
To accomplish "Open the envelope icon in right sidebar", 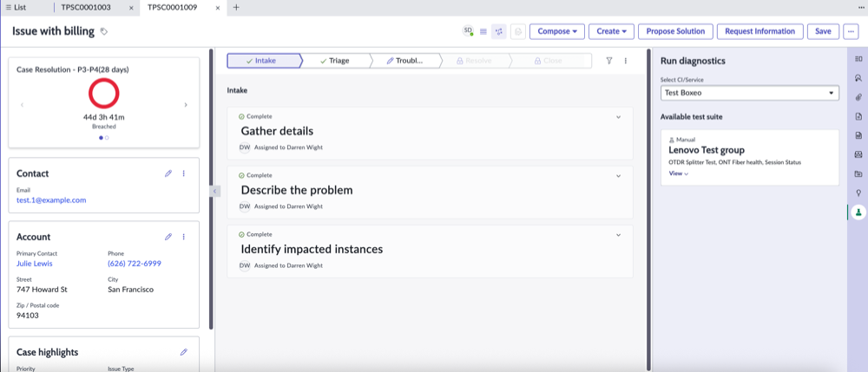I will [858, 154].
